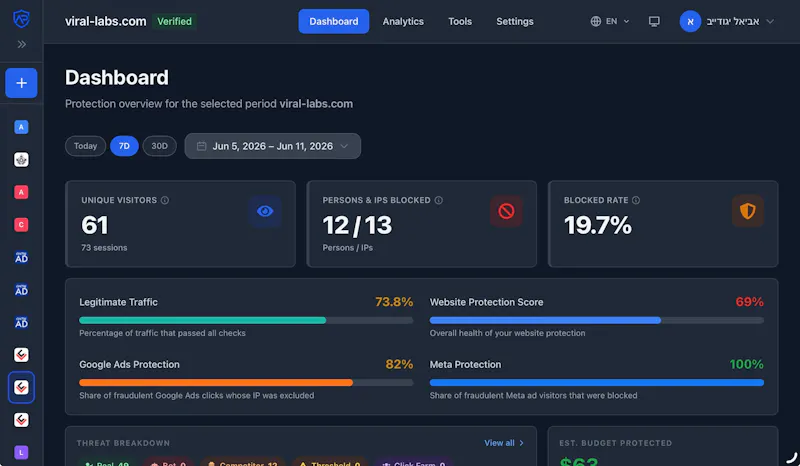The width and height of the screenshot is (800, 466).
Task: Open the red 'A' site in sidebar
Action: tap(21, 192)
